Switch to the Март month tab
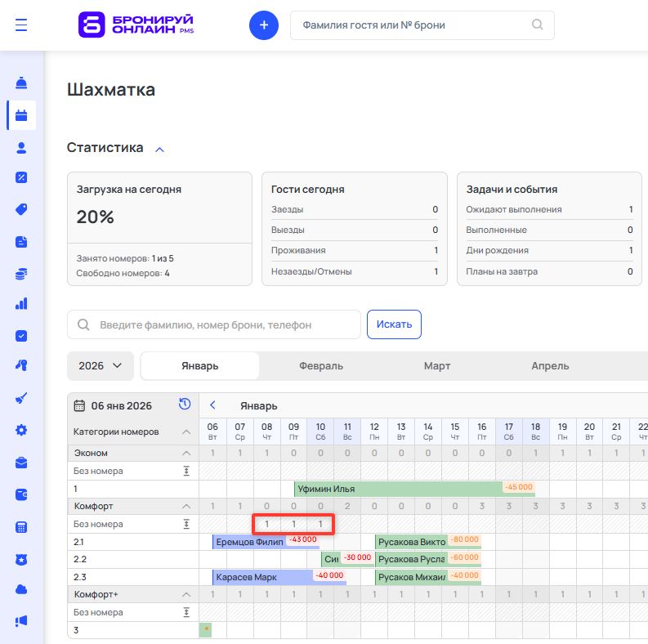This screenshot has height=644, width=648. [x=436, y=366]
